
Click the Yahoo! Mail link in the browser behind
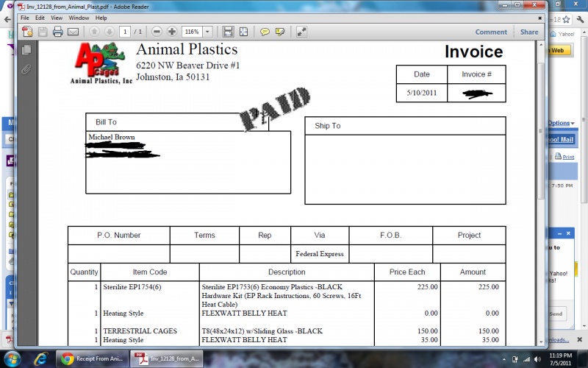coord(561,139)
